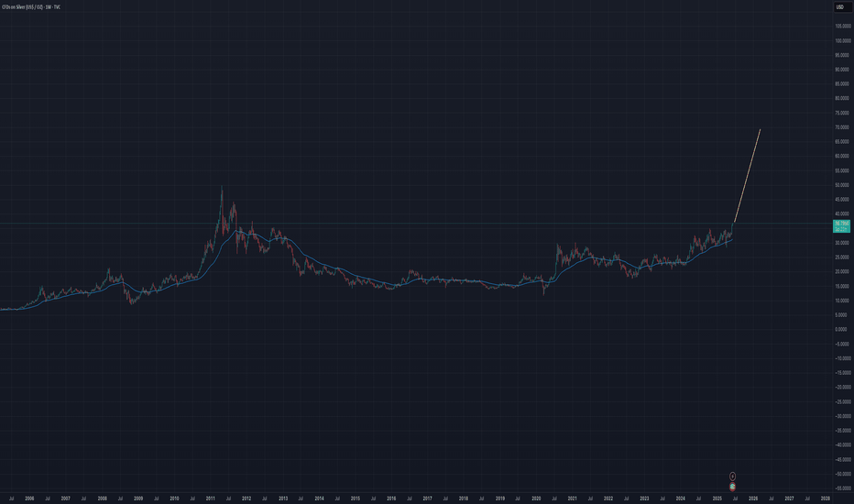Click the 2025 label on time axis
Image resolution: width=854 pixels, height=504 pixels.
pos(717,499)
